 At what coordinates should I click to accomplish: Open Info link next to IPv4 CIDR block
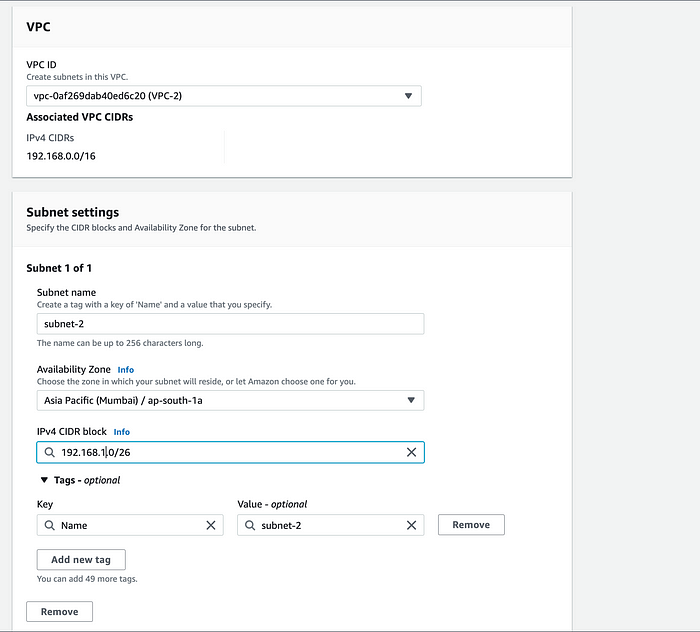121,432
